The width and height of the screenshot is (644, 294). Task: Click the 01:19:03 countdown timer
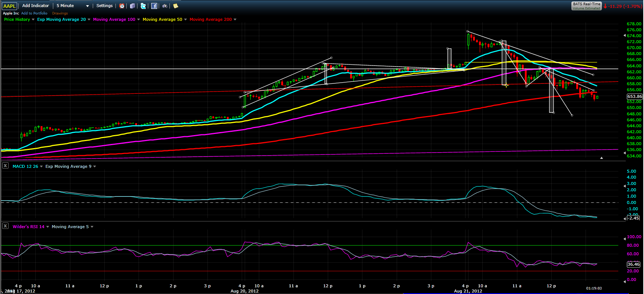(x=594, y=288)
